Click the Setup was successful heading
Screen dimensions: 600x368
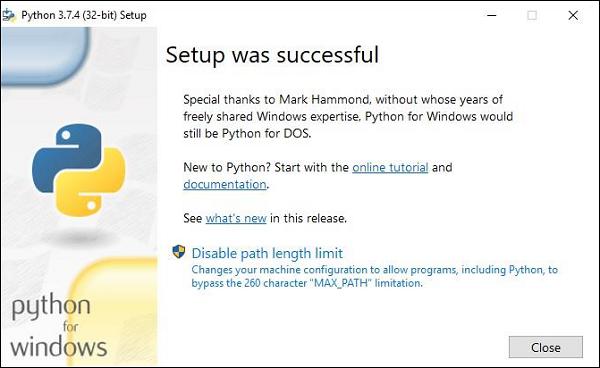click(x=272, y=55)
